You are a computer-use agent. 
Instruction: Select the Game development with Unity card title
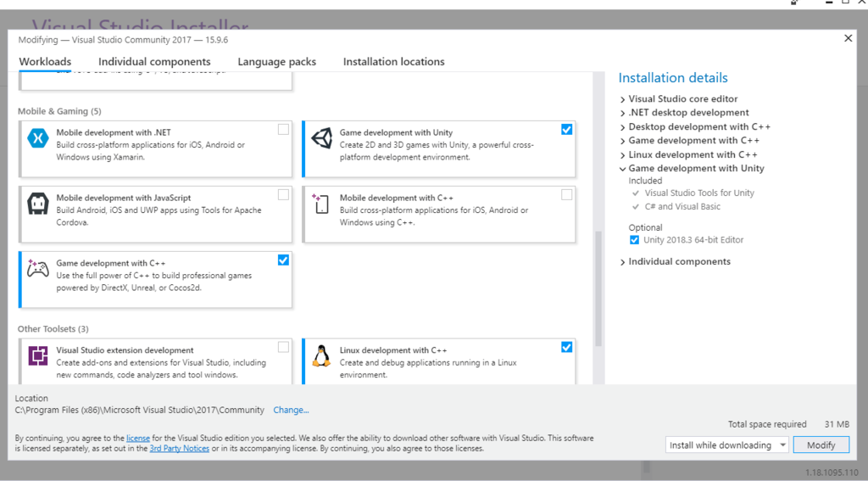click(x=396, y=132)
